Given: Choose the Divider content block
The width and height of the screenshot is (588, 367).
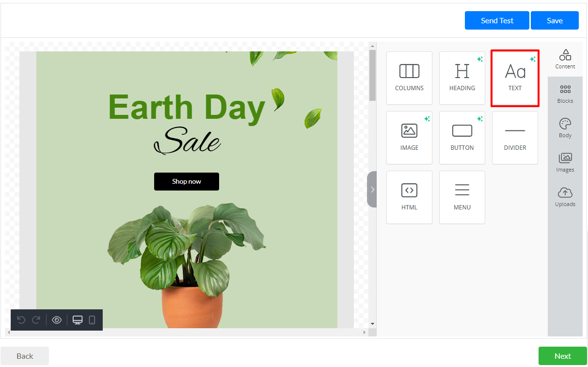Looking at the screenshot, I should (x=515, y=138).
